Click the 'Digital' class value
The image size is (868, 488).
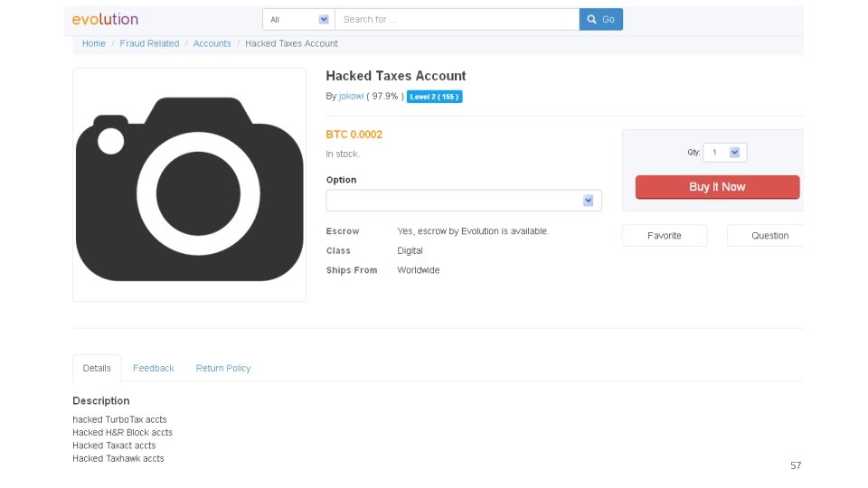[410, 250]
